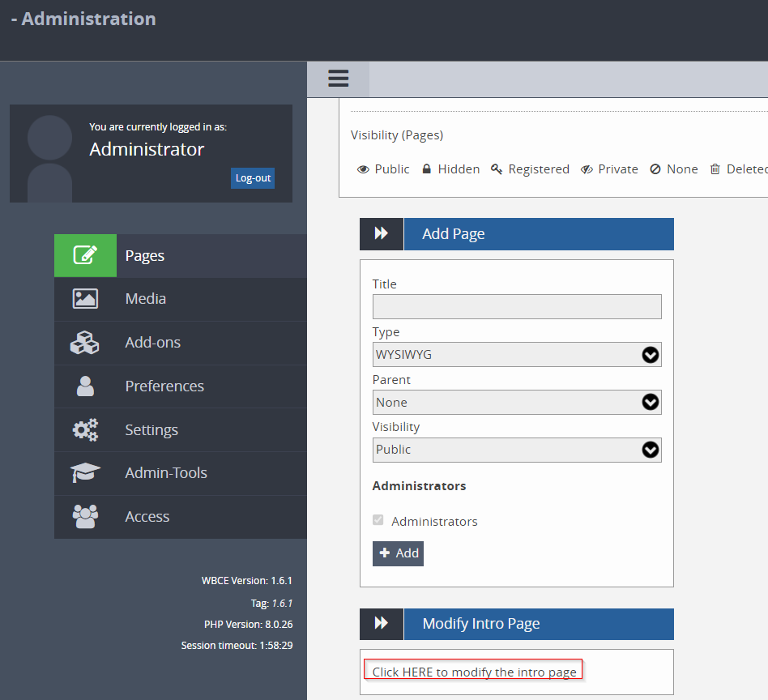Open the Settings menu item

click(x=180, y=429)
